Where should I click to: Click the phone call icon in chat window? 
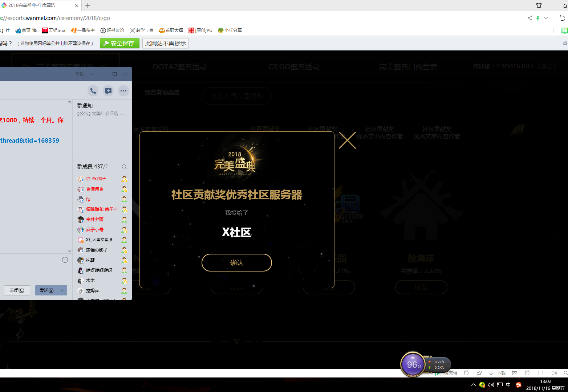[93, 91]
